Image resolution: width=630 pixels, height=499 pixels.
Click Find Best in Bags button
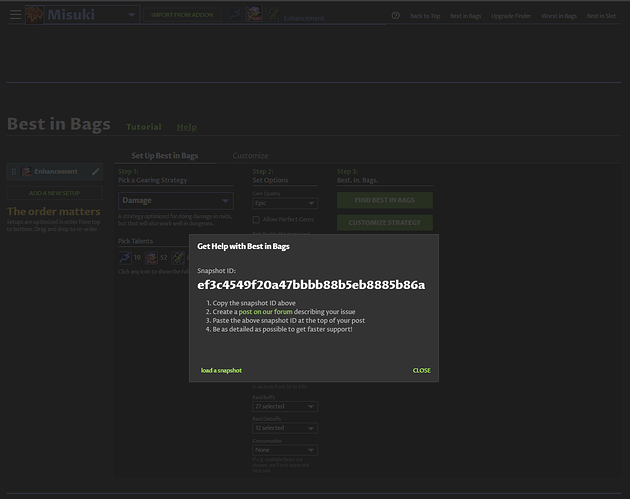pyautogui.click(x=385, y=200)
